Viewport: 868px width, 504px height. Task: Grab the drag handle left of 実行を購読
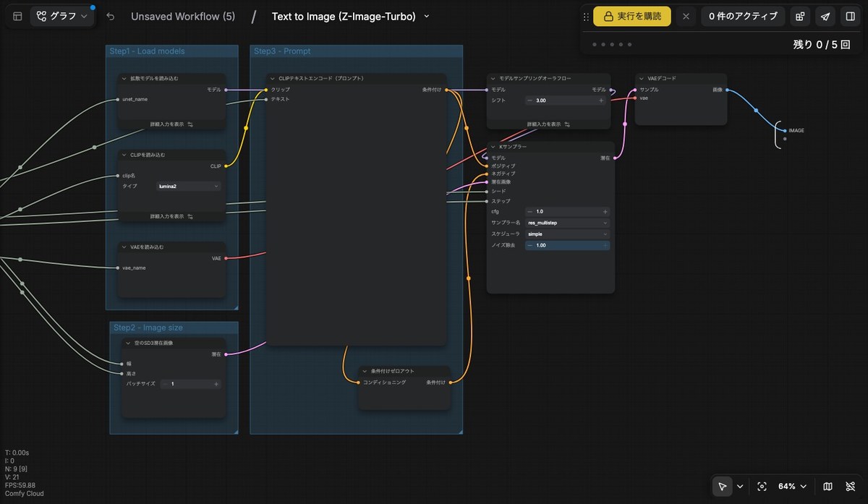click(586, 16)
